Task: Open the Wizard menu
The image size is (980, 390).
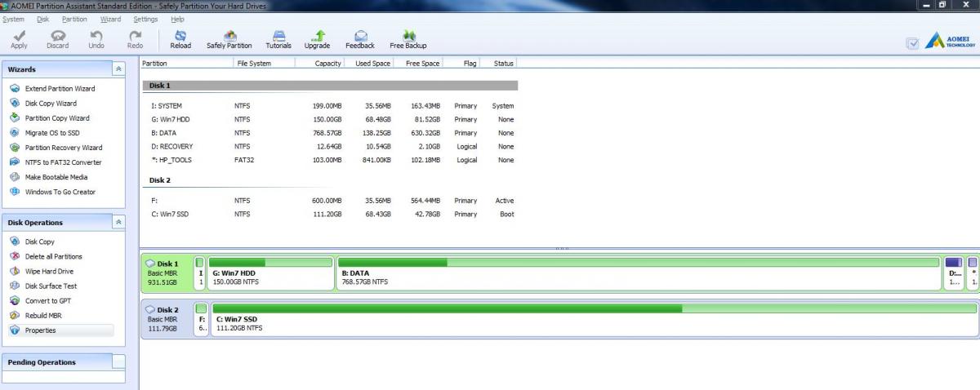Action: point(110,18)
